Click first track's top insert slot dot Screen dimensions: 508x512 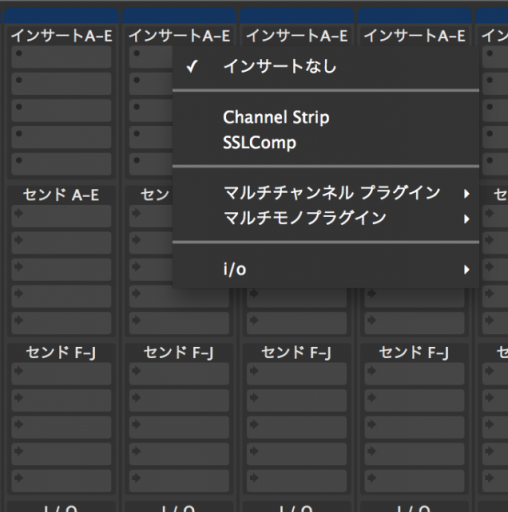point(19,53)
